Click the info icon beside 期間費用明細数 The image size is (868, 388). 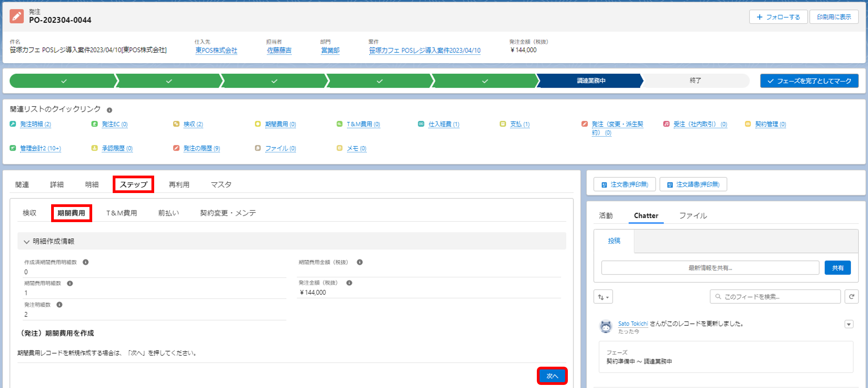70,283
